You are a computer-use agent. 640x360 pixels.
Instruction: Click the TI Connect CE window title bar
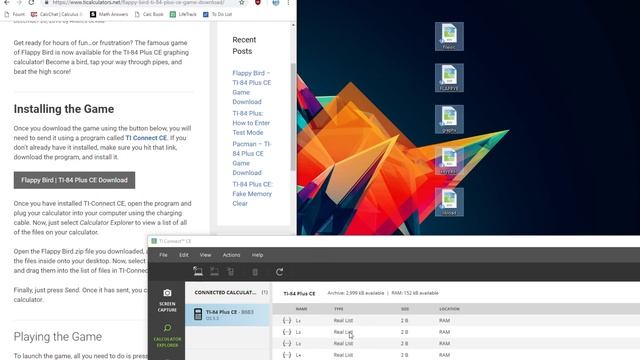point(393,241)
